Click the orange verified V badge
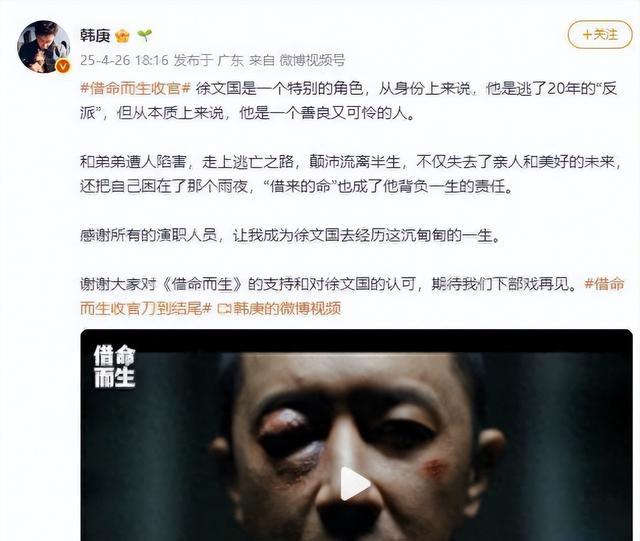The image size is (640, 541). tap(62, 66)
